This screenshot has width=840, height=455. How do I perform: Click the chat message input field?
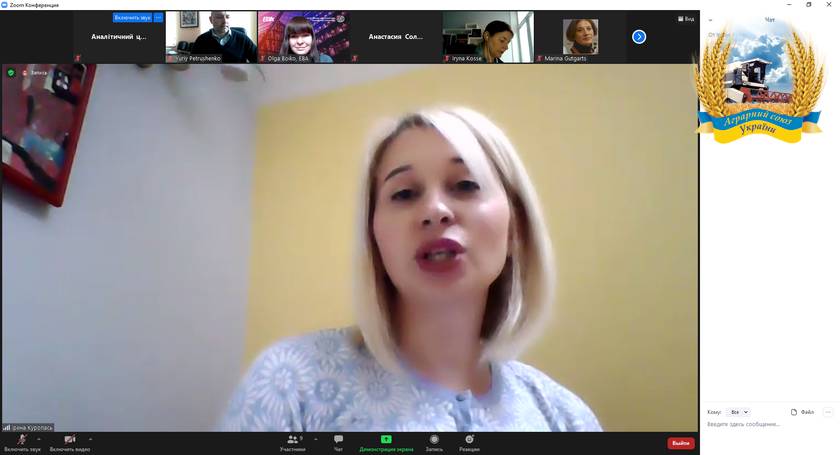point(769,424)
